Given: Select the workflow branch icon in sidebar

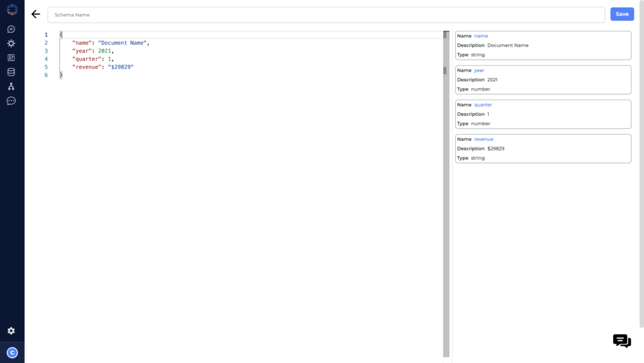Looking at the screenshot, I should (x=11, y=86).
